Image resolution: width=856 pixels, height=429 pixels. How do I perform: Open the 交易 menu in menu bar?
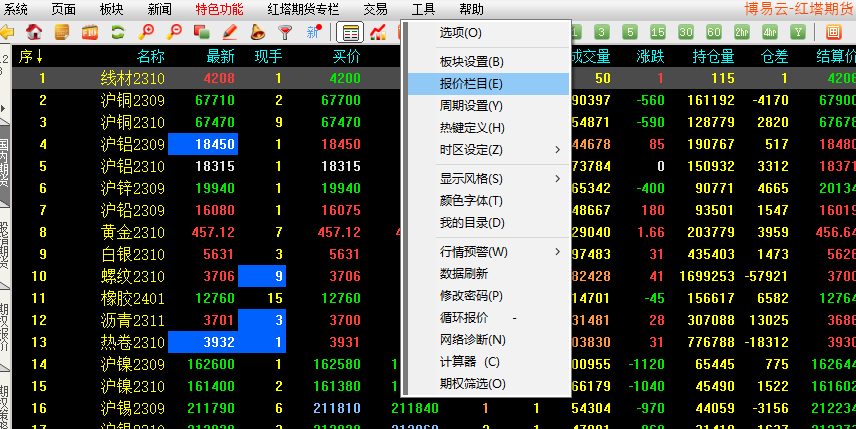tap(375, 9)
